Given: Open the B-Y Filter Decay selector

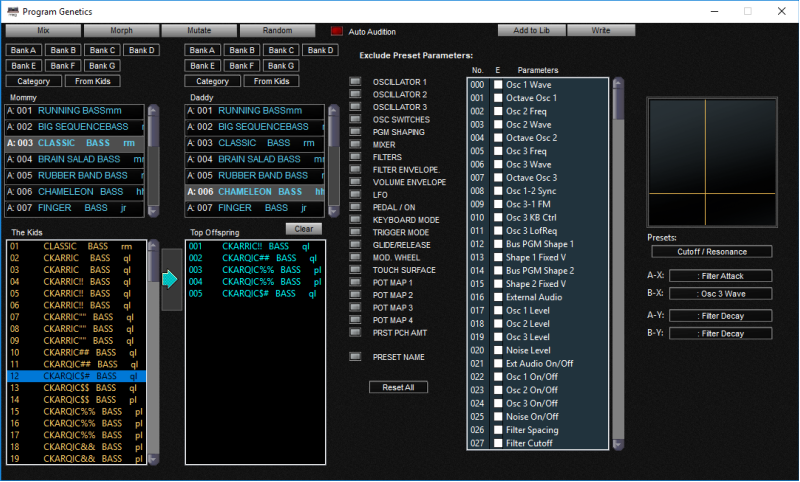Looking at the screenshot, I should 720,333.
